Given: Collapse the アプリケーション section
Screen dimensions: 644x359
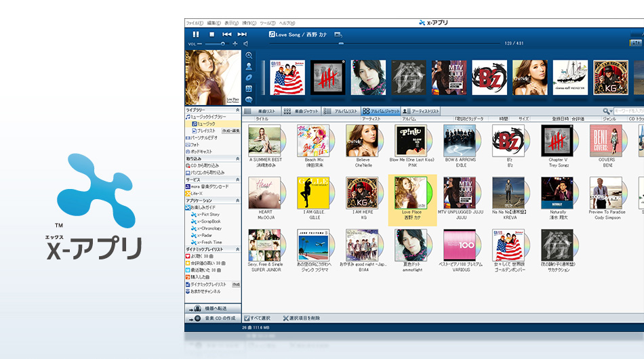Looking at the screenshot, I should [237, 200].
